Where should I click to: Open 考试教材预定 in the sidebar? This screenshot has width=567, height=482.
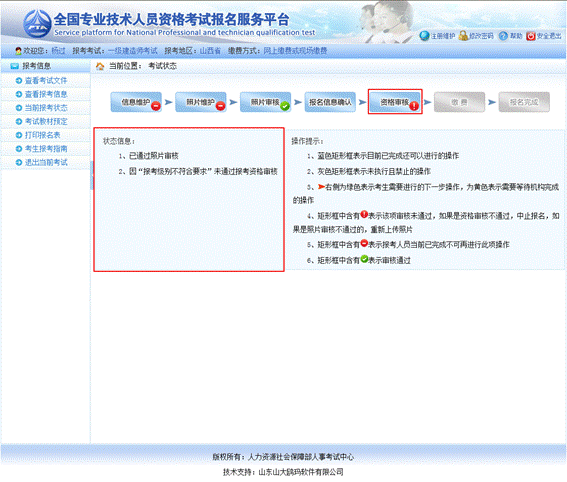click(x=46, y=121)
